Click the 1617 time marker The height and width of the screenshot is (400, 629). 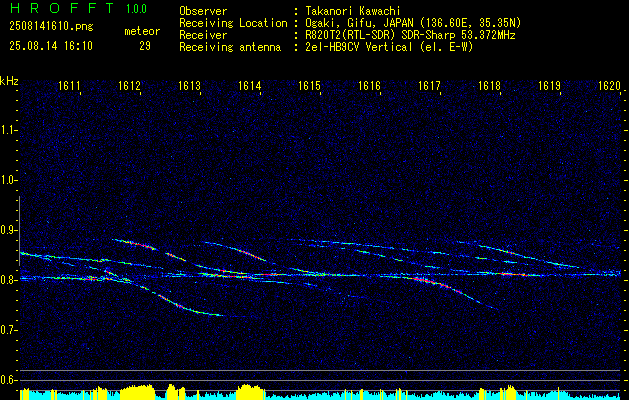click(x=430, y=85)
